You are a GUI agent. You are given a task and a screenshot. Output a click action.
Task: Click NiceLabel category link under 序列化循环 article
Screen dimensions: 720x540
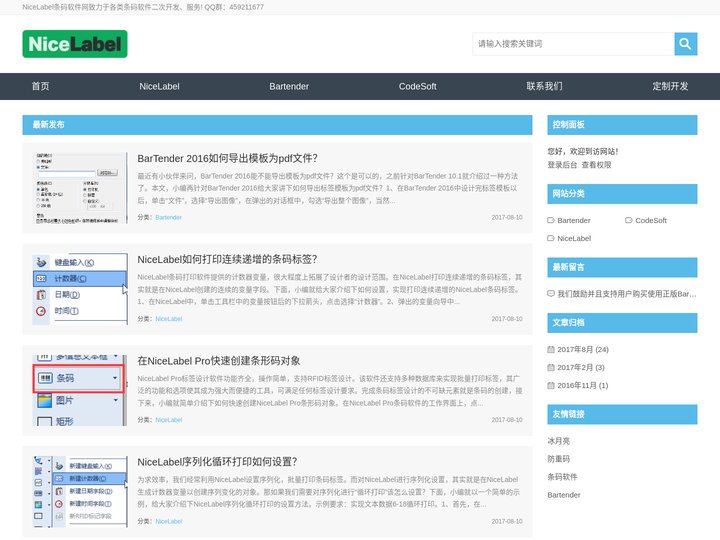(169, 521)
